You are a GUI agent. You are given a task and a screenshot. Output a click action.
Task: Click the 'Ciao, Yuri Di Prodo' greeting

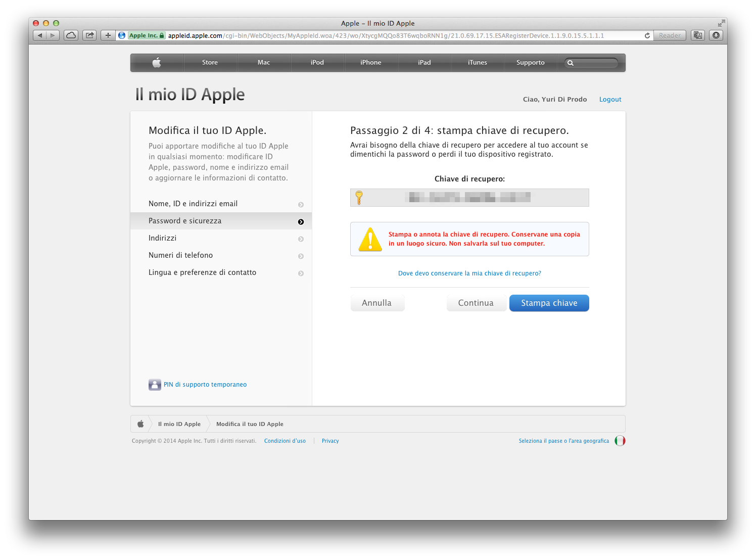coord(555,100)
